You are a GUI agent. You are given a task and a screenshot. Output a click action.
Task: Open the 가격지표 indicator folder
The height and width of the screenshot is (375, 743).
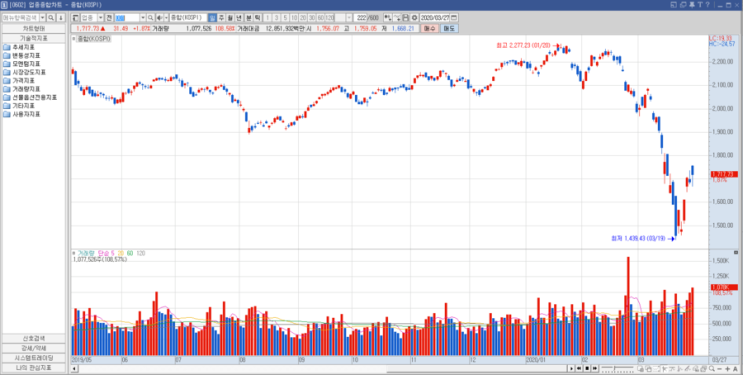point(19,81)
